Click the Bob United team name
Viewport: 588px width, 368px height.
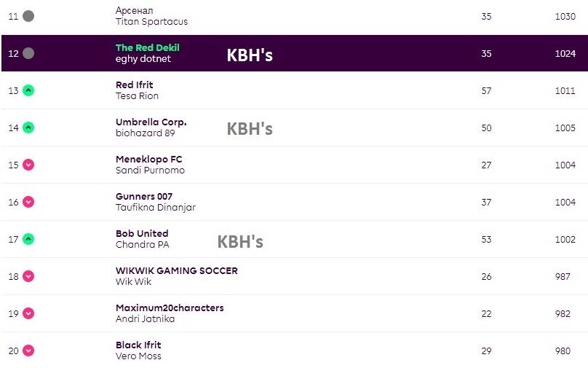click(x=142, y=233)
